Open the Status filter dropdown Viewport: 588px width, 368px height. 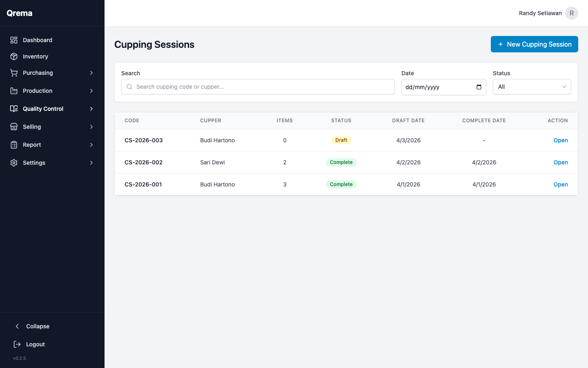(532, 87)
